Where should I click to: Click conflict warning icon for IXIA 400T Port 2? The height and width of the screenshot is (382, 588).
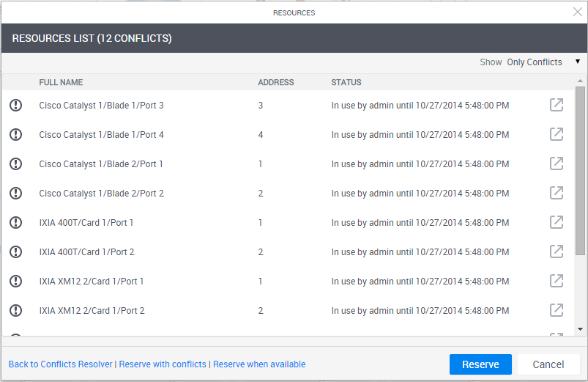click(16, 252)
